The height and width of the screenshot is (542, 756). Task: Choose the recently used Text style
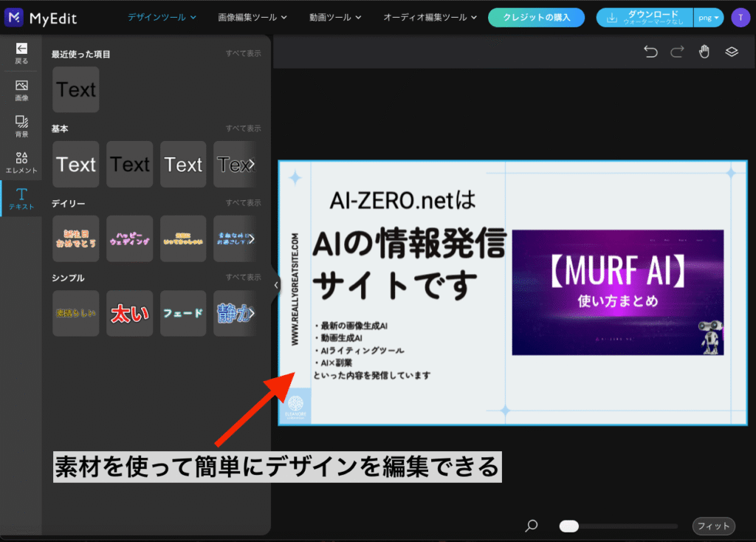coord(76,89)
